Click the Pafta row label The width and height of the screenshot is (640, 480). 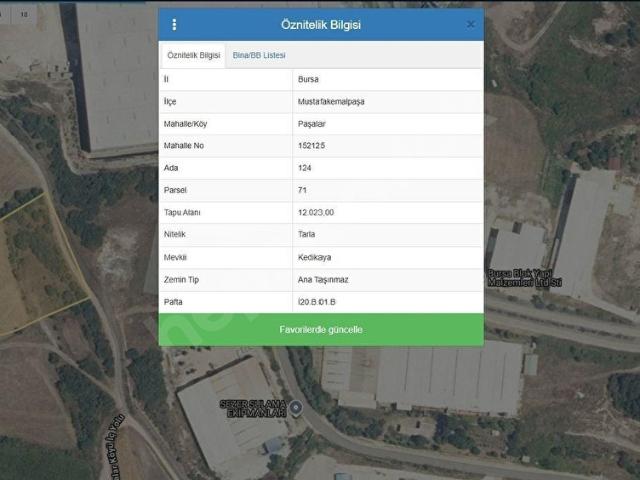click(x=173, y=302)
